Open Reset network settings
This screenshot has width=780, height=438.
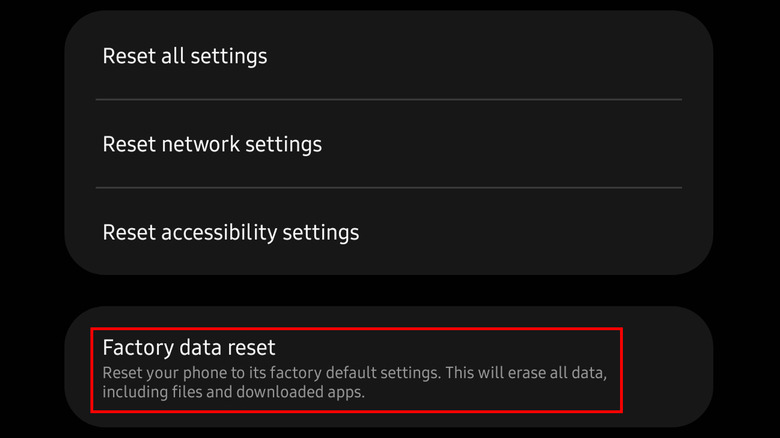388,144
